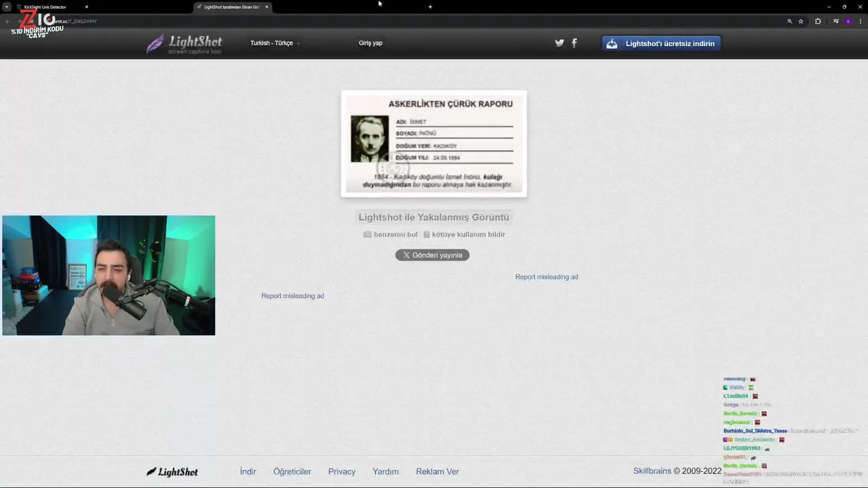Open the Turkish - Türkçe language dropdown
The image size is (868, 488).
(x=275, y=43)
